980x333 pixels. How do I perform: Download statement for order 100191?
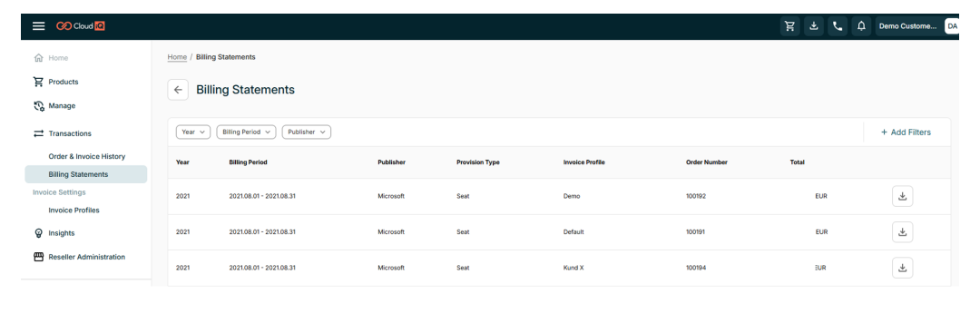[903, 231]
